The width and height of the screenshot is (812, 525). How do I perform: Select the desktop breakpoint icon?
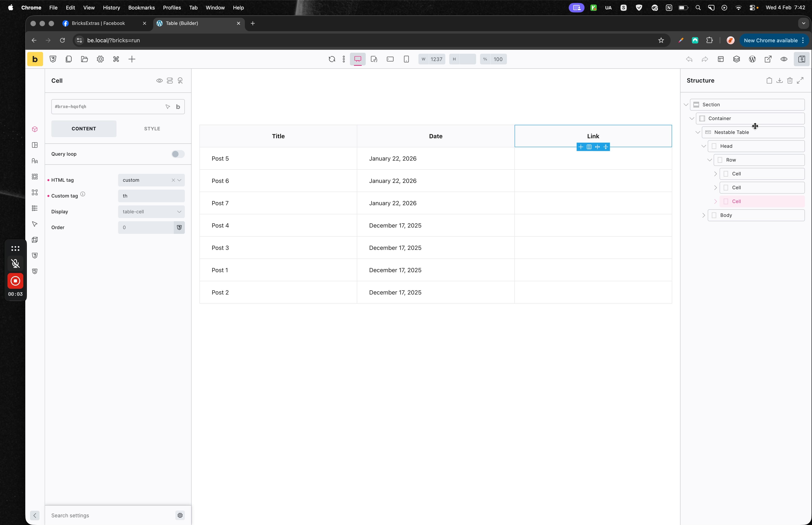(x=358, y=59)
